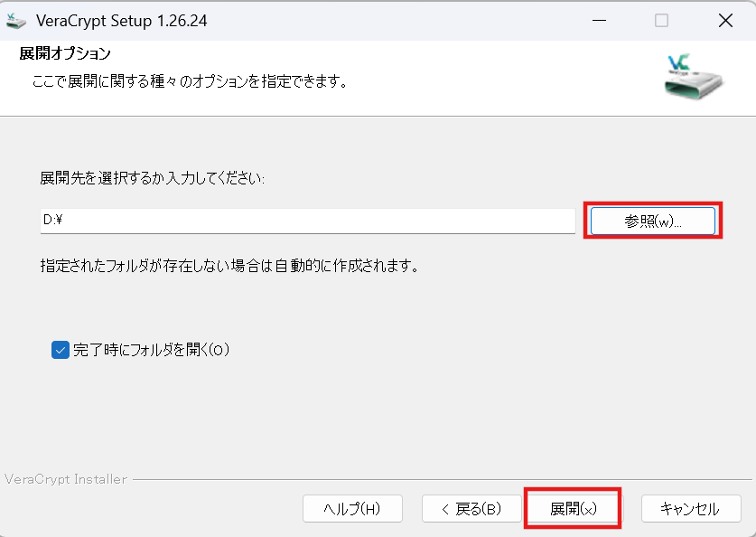The height and width of the screenshot is (537, 756).
Task: Minimize the VeraCrypt Setup window
Action: pyautogui.click(x=600, y=21)
